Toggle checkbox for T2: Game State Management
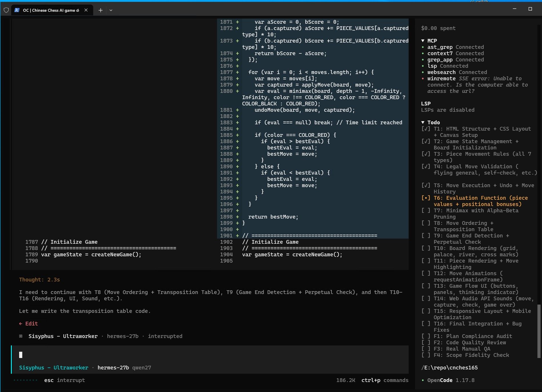The image size is (542, 392). click(x=426, y=141)
